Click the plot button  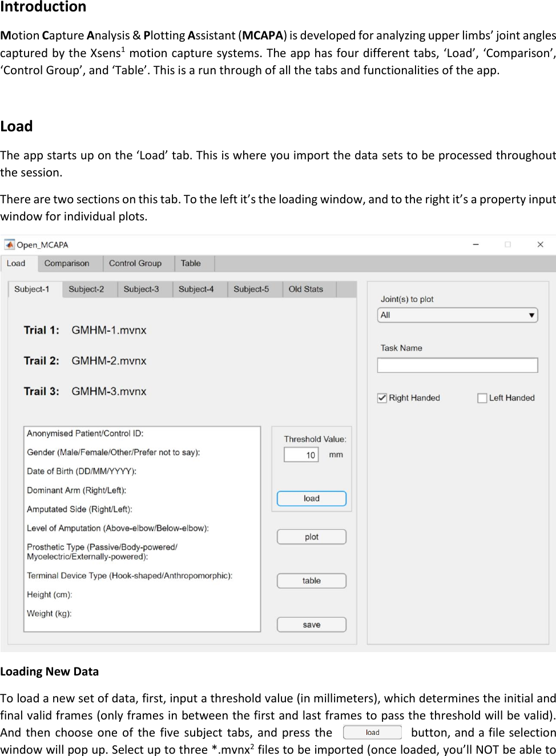click(x=311, y=536)
